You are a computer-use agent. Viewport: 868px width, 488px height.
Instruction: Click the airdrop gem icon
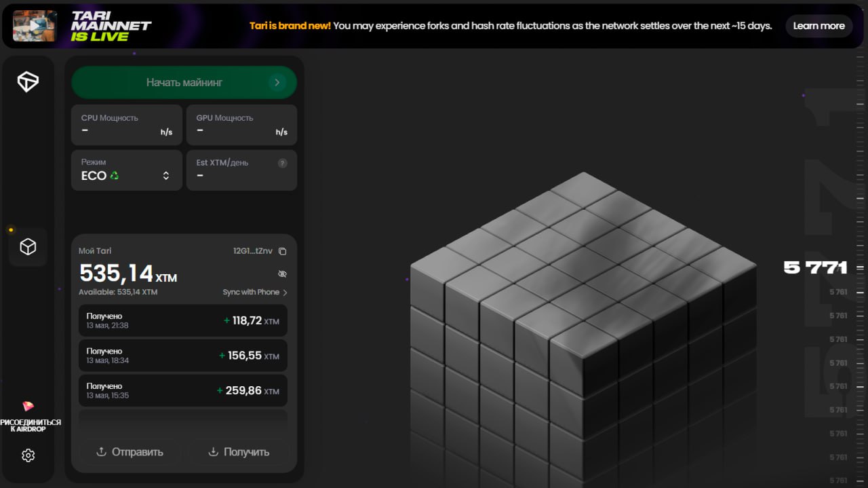click(28, 406)
